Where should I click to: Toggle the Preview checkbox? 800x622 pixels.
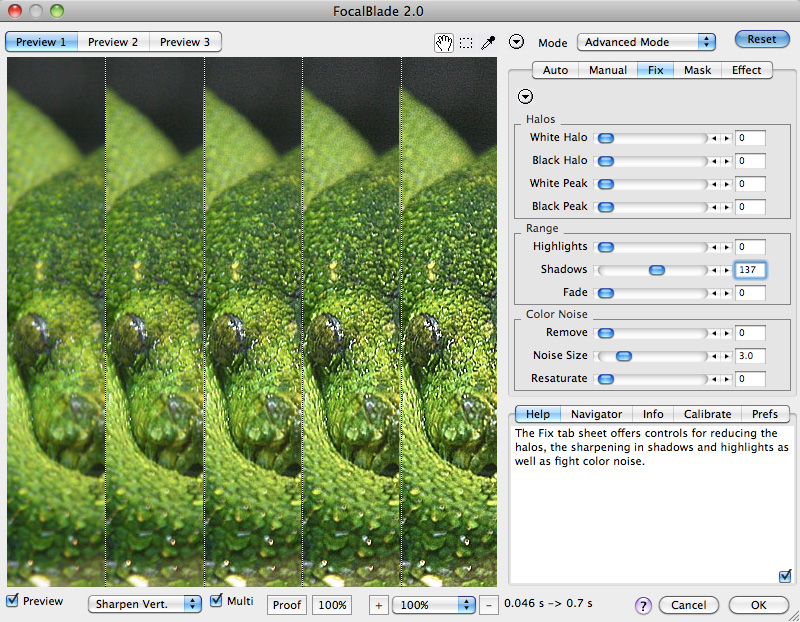(12, 601)
